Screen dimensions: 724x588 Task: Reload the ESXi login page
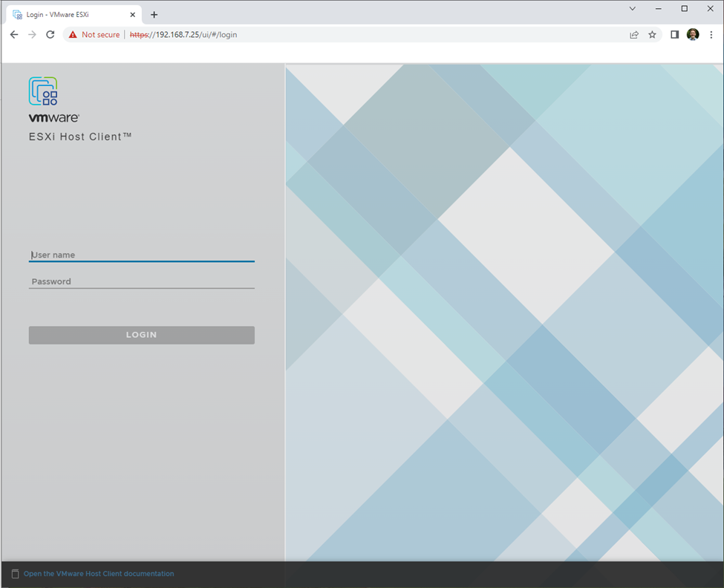pos(50,35)
